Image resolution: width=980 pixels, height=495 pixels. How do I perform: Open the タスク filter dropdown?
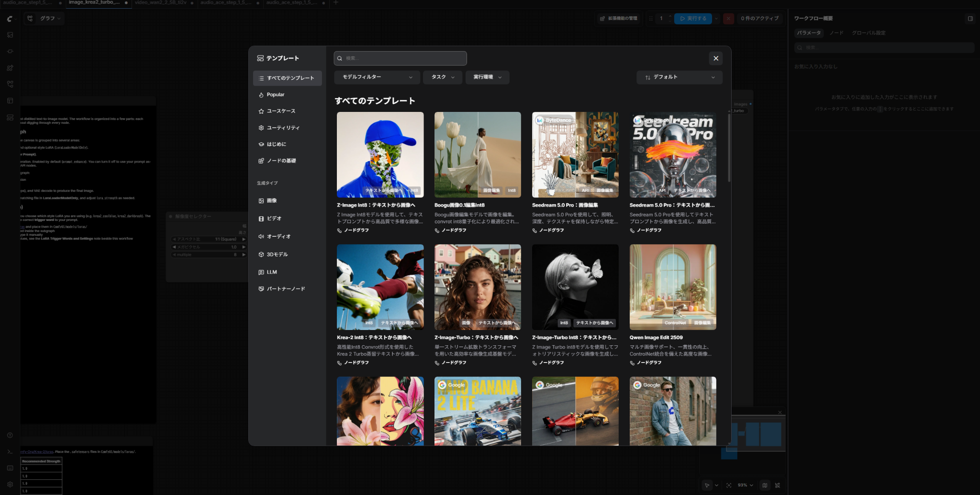pos(443,77)
